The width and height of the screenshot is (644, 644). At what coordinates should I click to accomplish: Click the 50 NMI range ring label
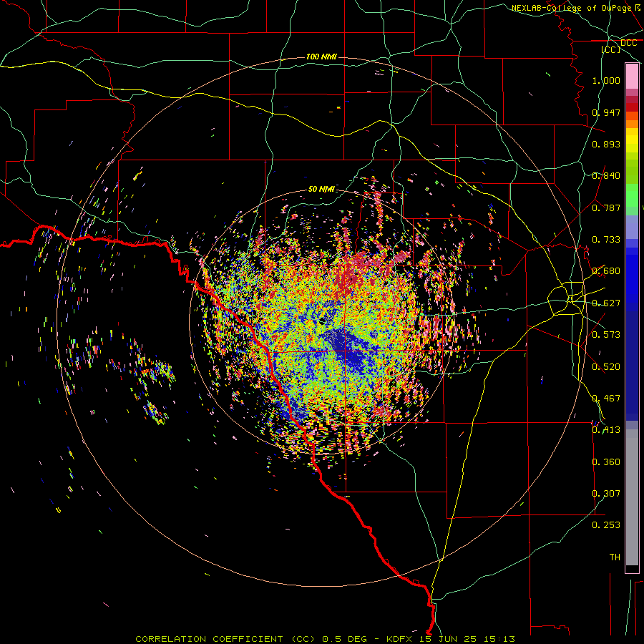321,189
